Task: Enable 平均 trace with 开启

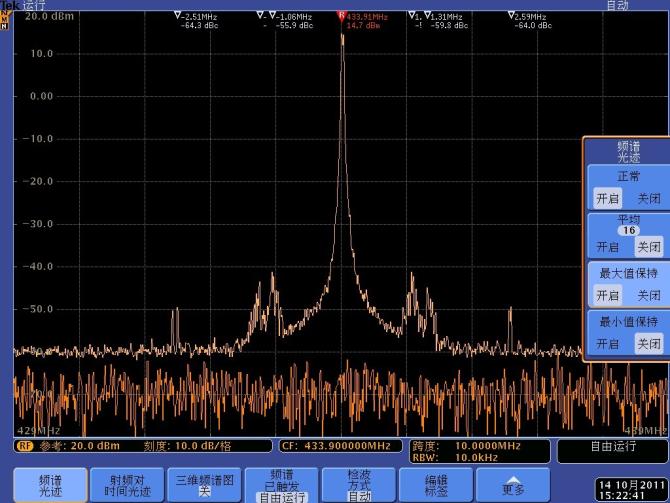Action: point(607,247)
